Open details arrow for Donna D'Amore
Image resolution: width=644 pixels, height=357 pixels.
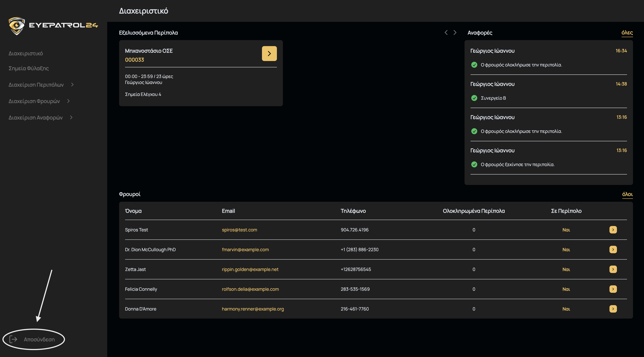click(613, 309)
